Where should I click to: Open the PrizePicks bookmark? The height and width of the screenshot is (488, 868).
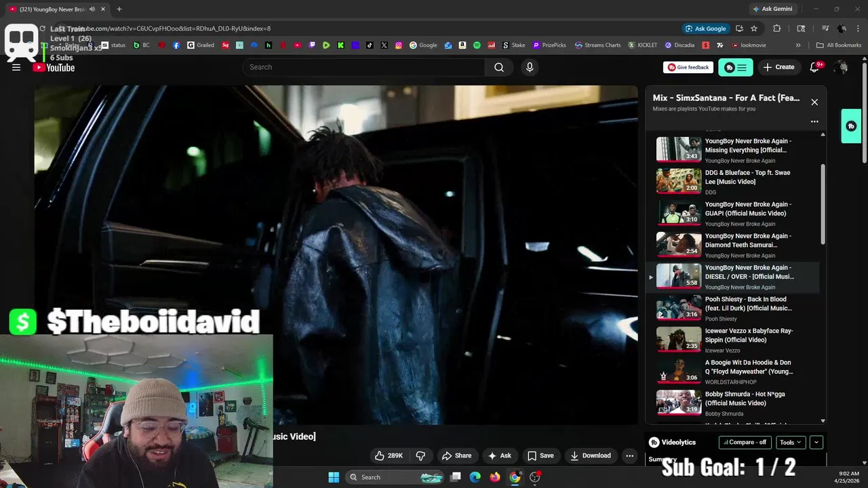pos(549,45)
